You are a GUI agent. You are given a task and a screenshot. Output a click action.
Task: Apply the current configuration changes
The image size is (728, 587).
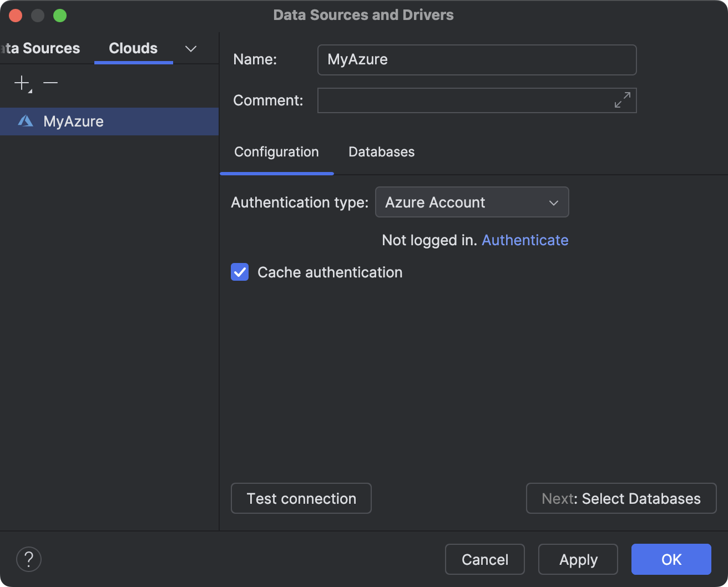(578, 559)
